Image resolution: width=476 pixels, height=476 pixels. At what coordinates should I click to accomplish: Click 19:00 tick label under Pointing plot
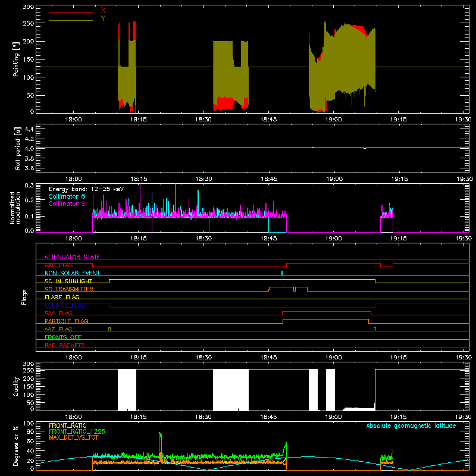333,120
